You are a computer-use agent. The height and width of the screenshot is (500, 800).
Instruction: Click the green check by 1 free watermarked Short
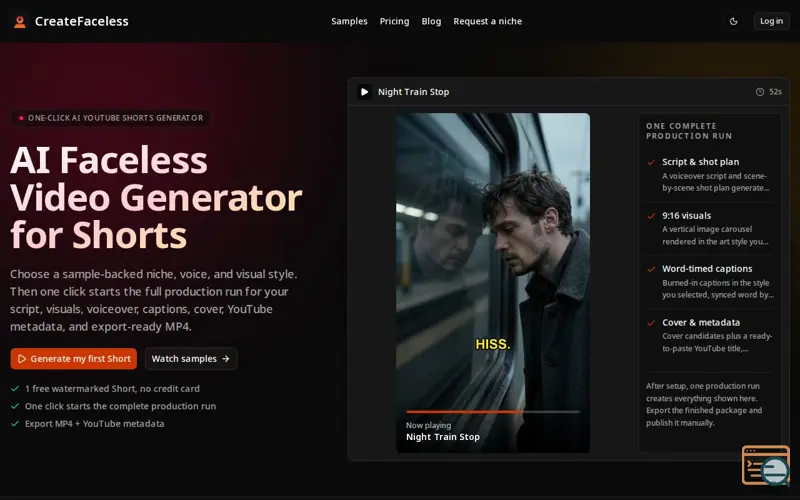15,388
